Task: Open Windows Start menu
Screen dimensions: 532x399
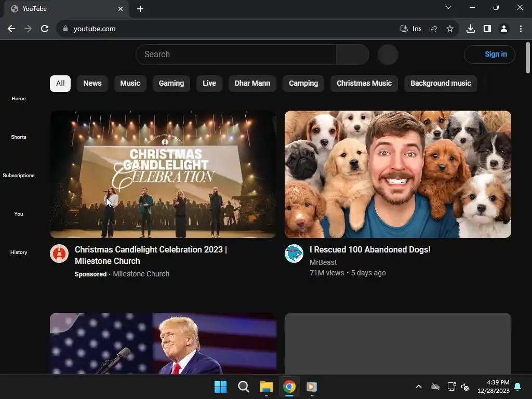Action: 220,387
